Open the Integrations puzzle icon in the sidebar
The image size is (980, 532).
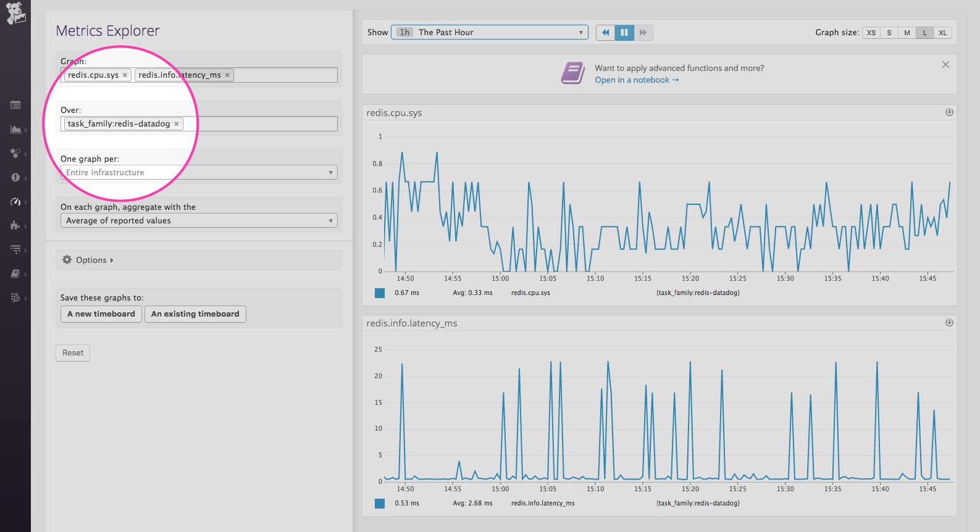pyautogui.click(x=15, y=225)
